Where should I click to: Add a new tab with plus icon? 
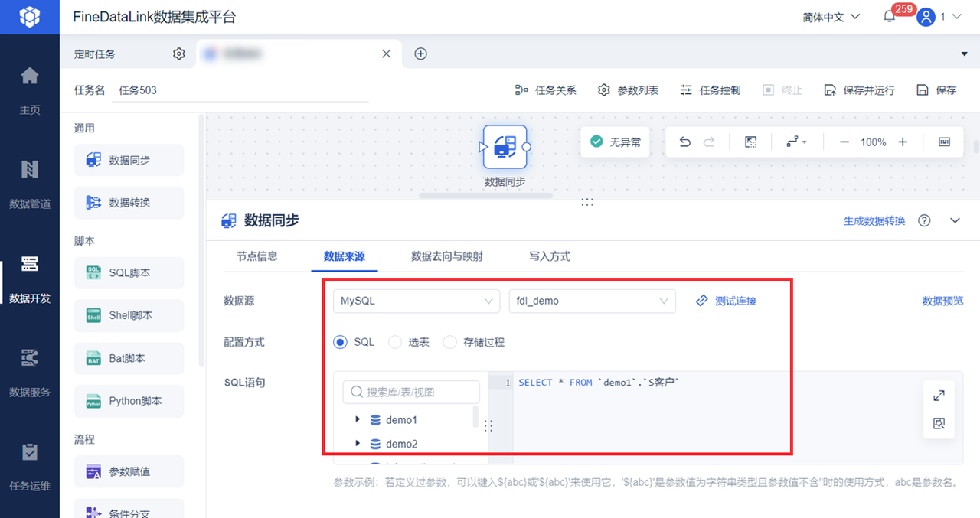(x=420, y=54)
